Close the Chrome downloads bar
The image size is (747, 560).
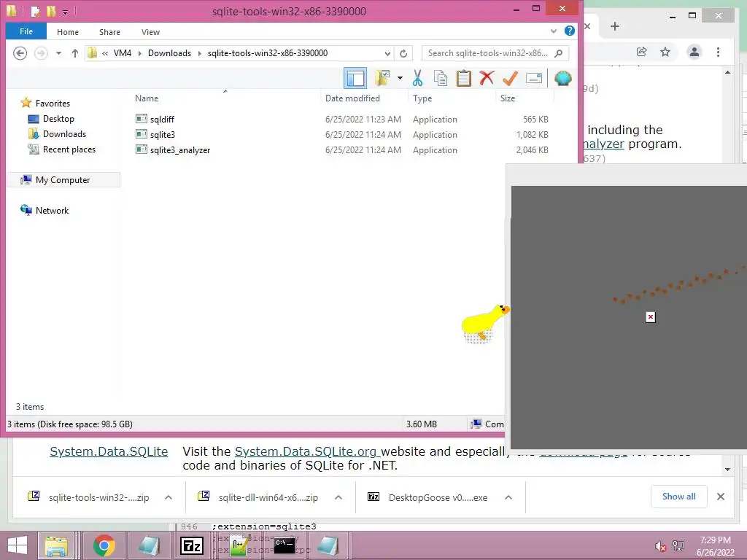(x=721, y=497)
